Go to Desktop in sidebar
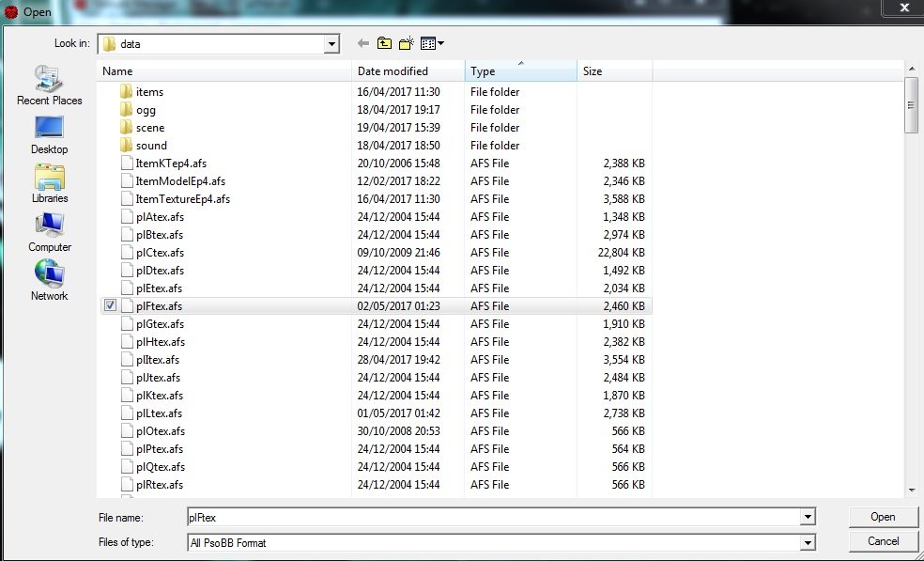 (50, 135)
